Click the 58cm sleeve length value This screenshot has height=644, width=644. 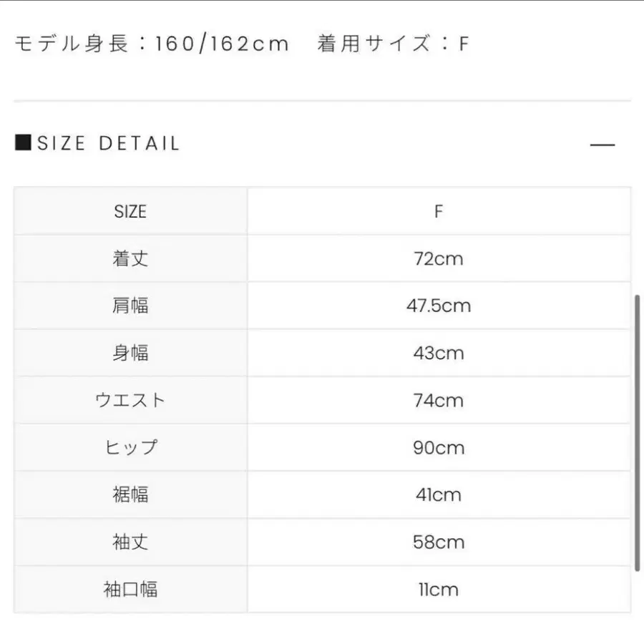tap(439, 542)
